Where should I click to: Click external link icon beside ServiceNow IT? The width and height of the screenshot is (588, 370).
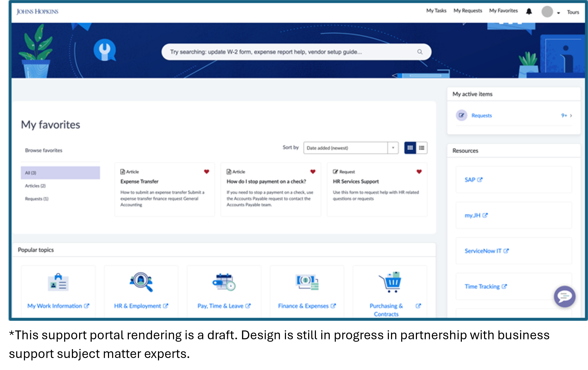(x=506, y=251)
